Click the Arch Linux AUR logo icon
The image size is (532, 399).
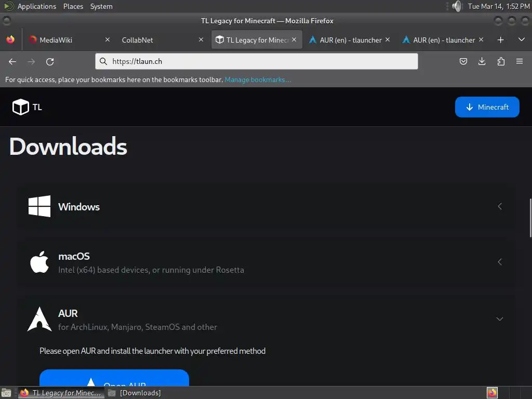[x=39, y=319]
